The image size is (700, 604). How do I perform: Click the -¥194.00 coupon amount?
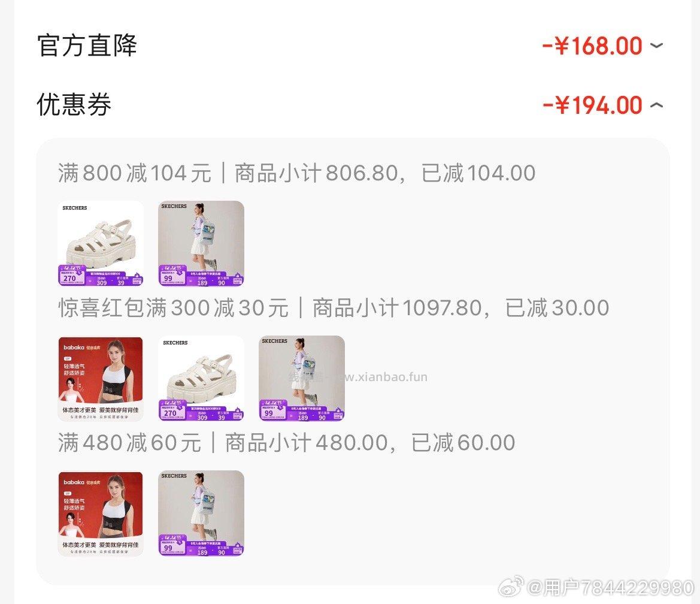592,105
